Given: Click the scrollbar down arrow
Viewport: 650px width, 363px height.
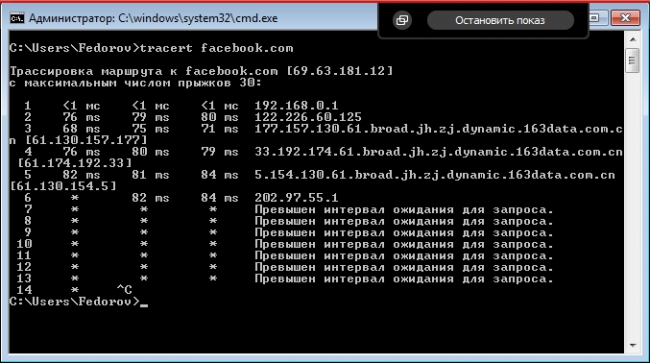Looking at the screenshot, I should tap(633, 345).
